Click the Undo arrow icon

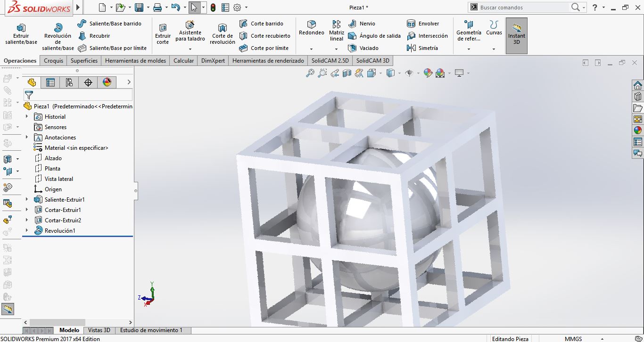point(175,8)
